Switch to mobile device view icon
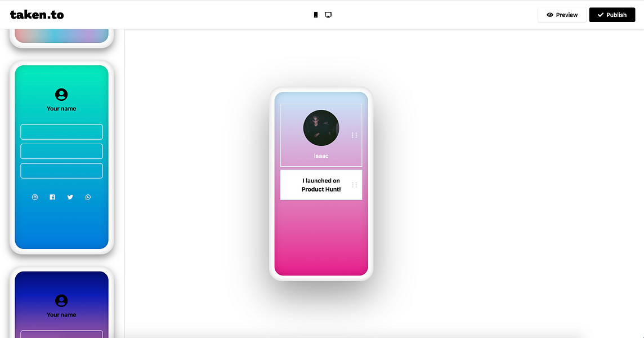 point(315,15)
